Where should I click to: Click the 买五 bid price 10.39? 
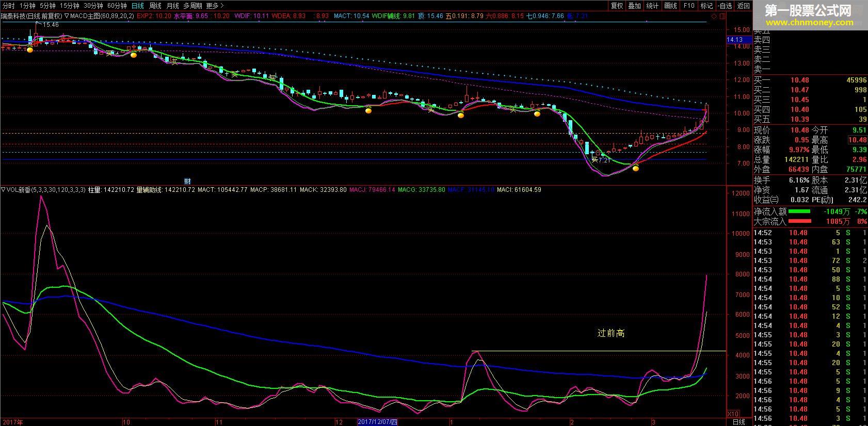click(x=799, y=119)
